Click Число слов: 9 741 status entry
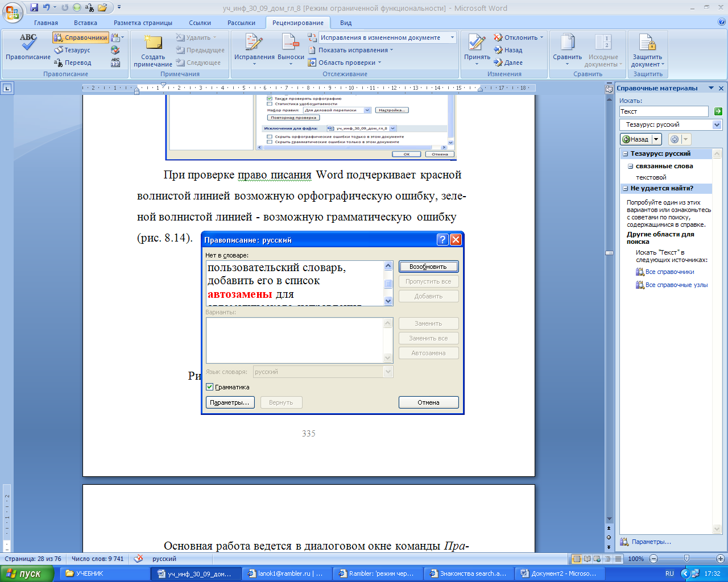 [x=97, y=559]
